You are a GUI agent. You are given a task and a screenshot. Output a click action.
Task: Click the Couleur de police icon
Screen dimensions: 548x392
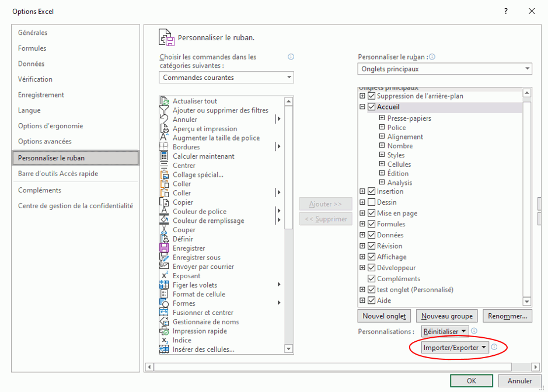pyautogui.click(x=164, y=211)
